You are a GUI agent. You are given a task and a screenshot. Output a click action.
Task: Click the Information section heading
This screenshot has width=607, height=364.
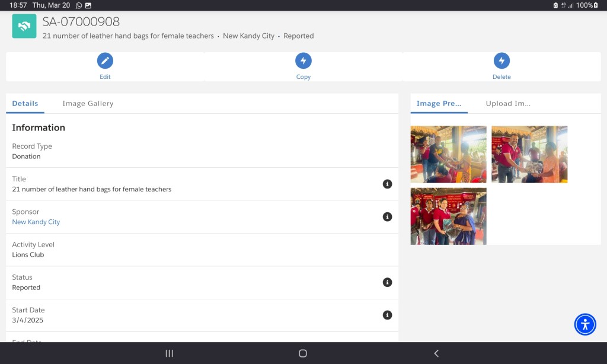(39, 128)
